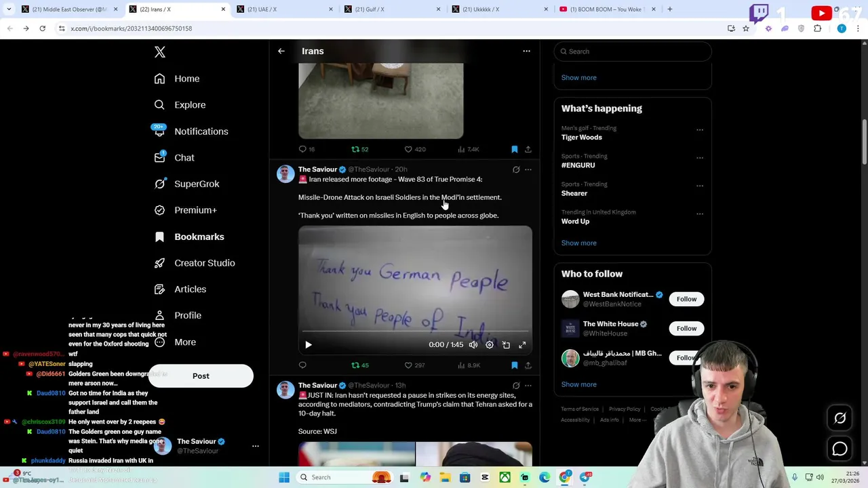The width and height of the screenshot is (868, 488).
Task: Open Explore in the sidebar
Action: [180, 105]
